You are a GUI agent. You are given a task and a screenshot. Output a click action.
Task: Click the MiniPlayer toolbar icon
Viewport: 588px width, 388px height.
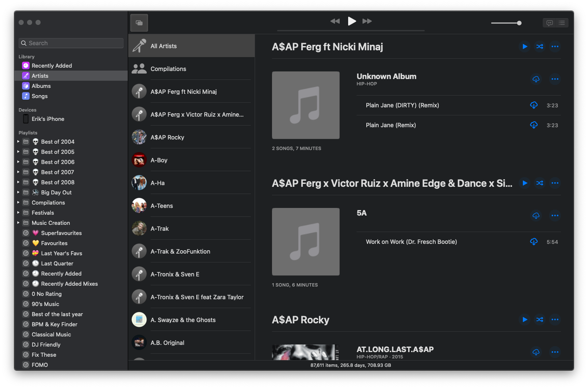click(139, 23)
